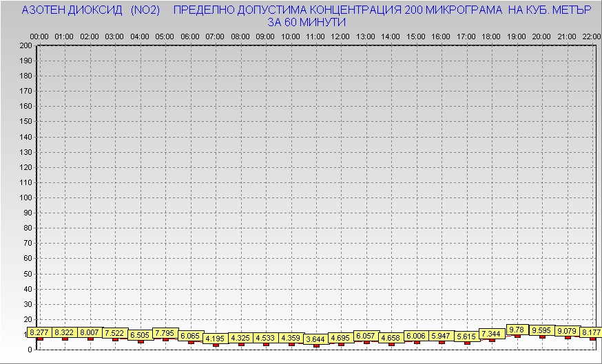Click the red marker beneath the 7.344 label
This screenshot has width=602, height=364.
[492, 340]
